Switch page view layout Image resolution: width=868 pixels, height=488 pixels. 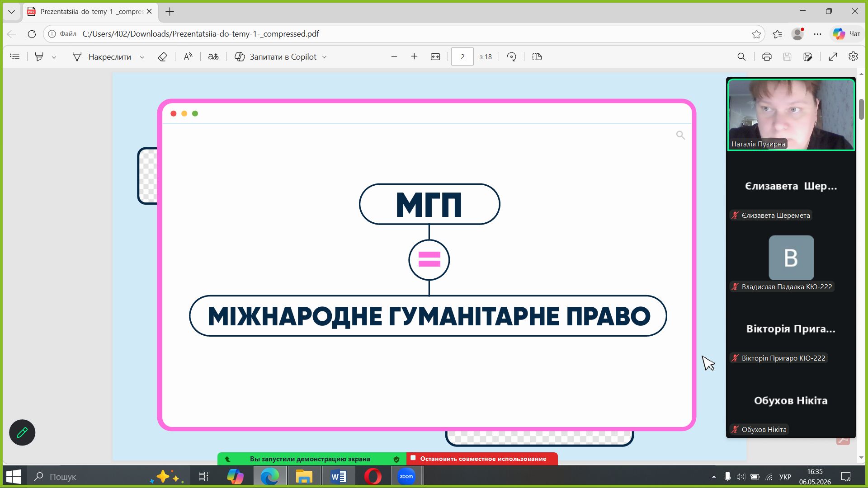tap(537, 57)
